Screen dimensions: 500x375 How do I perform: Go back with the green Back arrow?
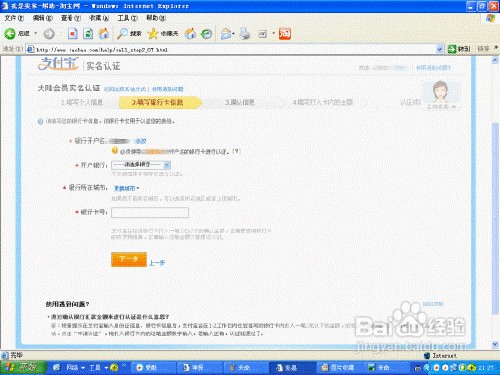10,34
